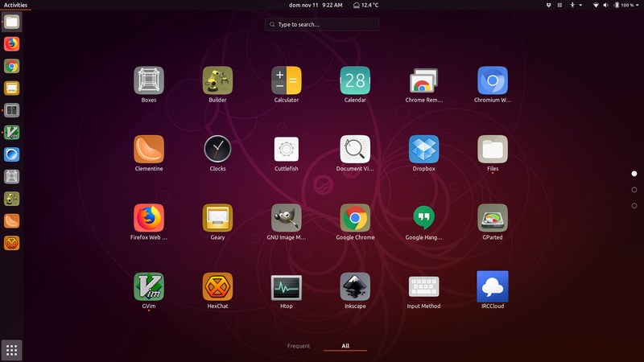This screenshot has height=362, width=644.
Task: Open the clock and date menu
Action: (x=316, y=5)
